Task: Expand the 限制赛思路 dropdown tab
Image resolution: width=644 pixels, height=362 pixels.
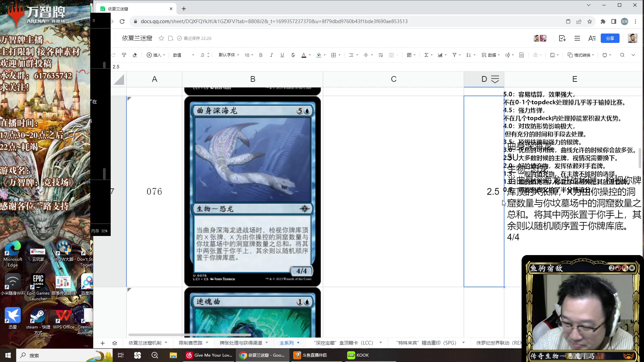Action: tap(207, 343)
